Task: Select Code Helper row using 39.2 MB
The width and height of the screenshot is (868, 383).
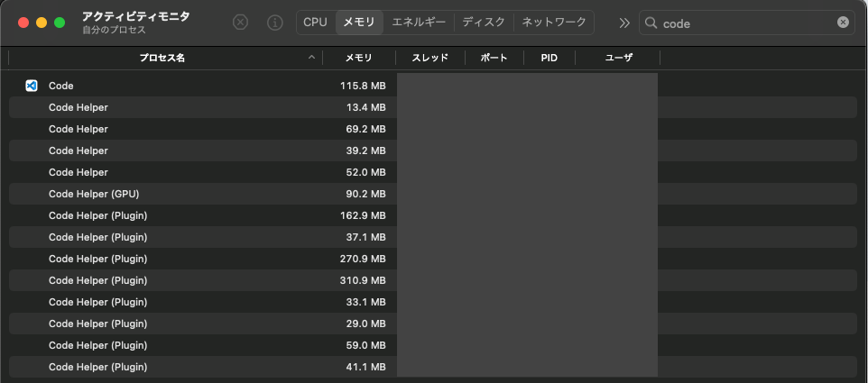Action: coord(433,150)
